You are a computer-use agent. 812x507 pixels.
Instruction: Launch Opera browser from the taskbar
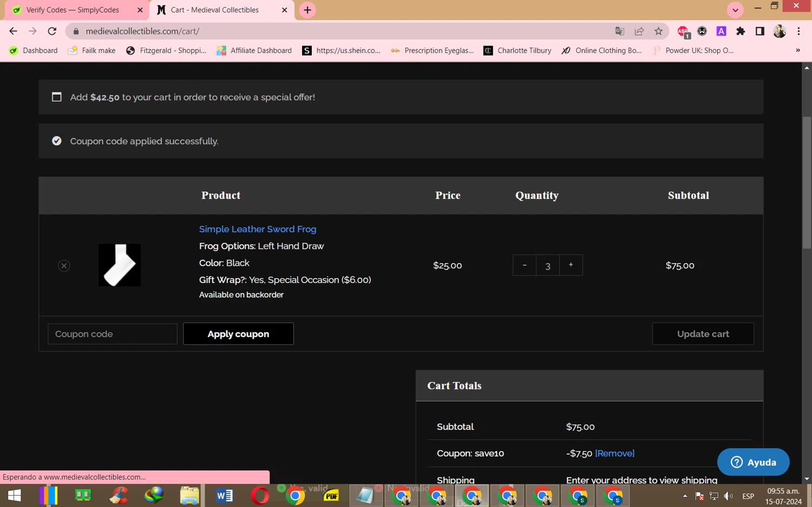click(x=260, y=496)
